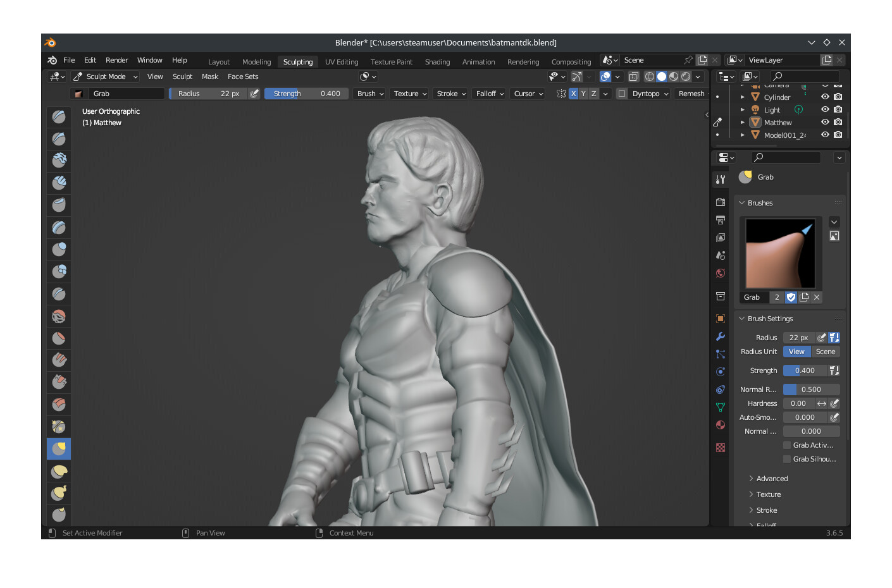Open the Mask menu
This screenshot has width=892, height=588.
pos(210,77)
